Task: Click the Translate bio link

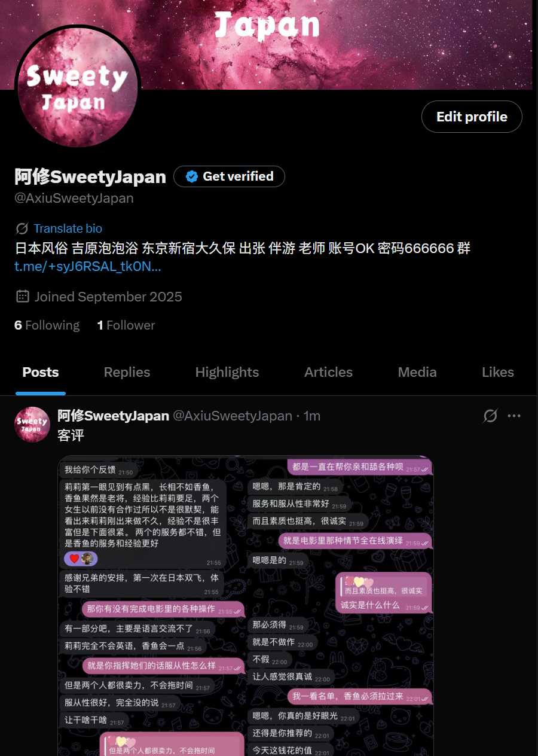Action: [x=68, y=228]
